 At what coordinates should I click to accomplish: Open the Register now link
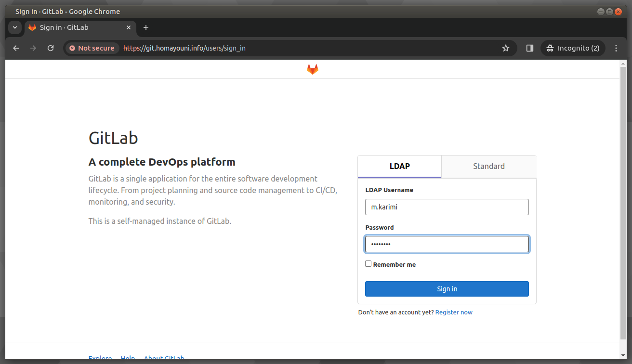coord(454,312)
